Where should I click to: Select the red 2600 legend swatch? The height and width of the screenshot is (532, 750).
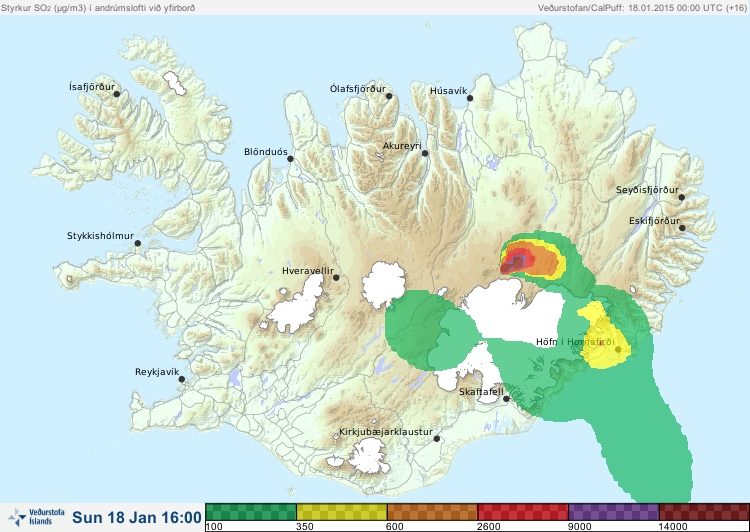coord(523,512)
